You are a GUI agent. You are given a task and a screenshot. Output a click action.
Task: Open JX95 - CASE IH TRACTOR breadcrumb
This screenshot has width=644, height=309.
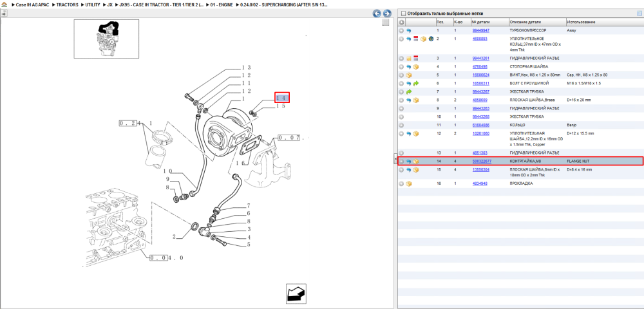tap(162, 5)
